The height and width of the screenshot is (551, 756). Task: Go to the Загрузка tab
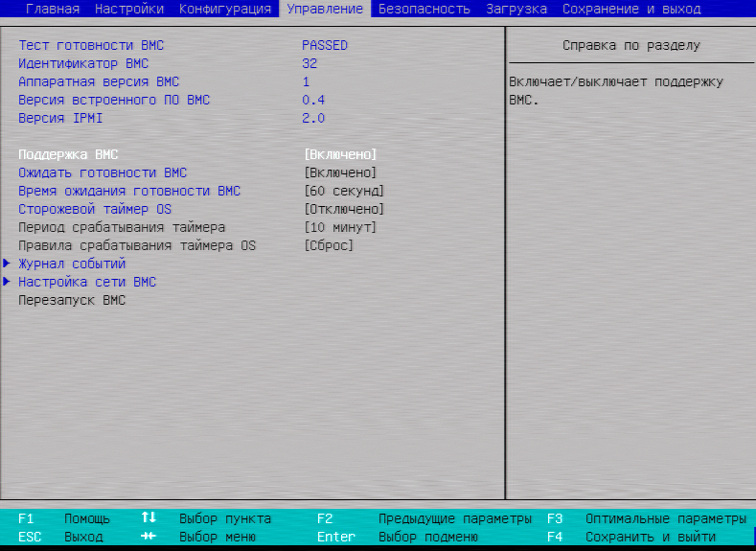pyautogui.click(x=516, y=9)
